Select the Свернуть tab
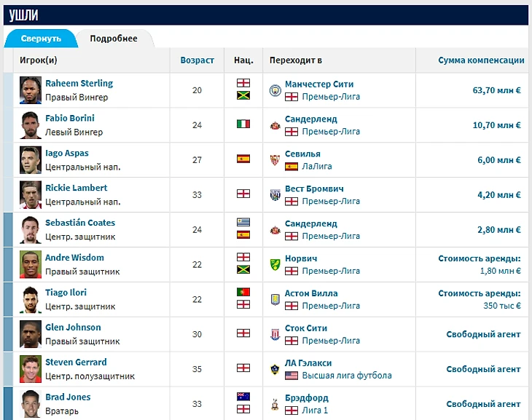 41,39
